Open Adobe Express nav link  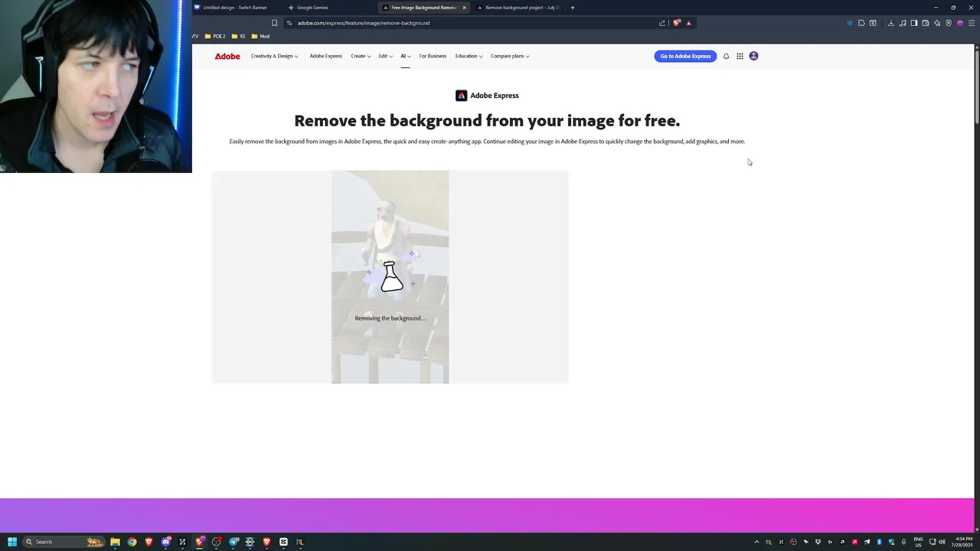click(325, 56)
